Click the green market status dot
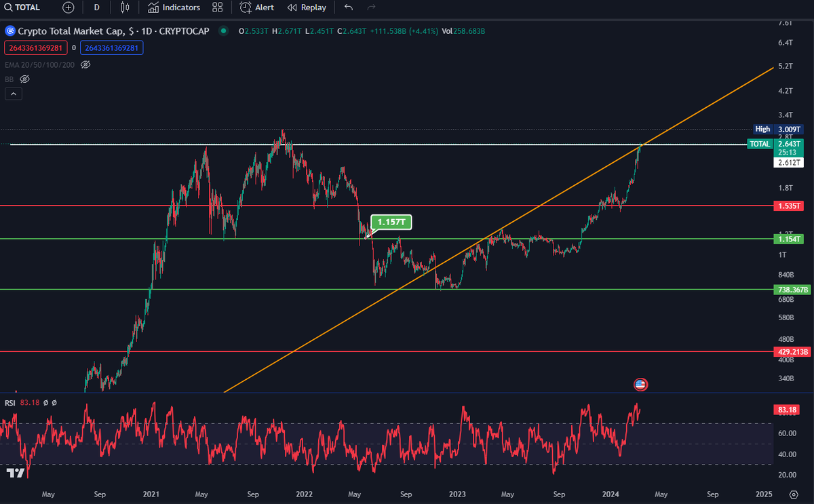 pos(224,31)
